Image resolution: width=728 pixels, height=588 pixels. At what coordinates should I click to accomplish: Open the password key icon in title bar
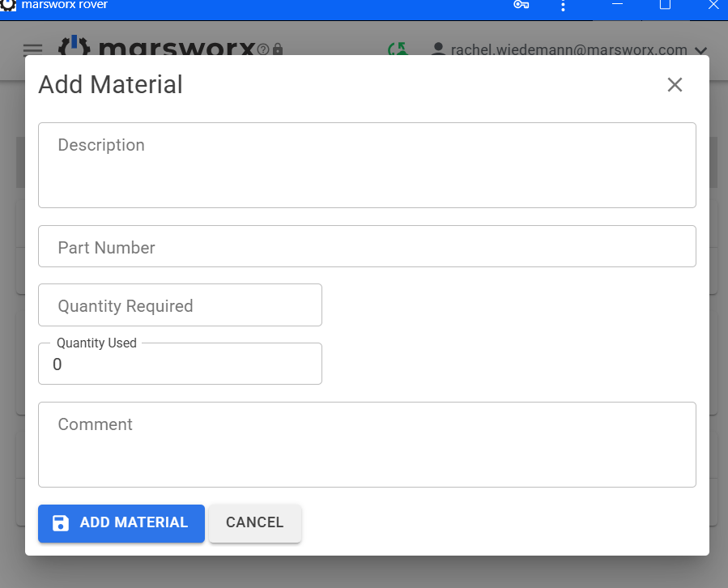(521, 5)
